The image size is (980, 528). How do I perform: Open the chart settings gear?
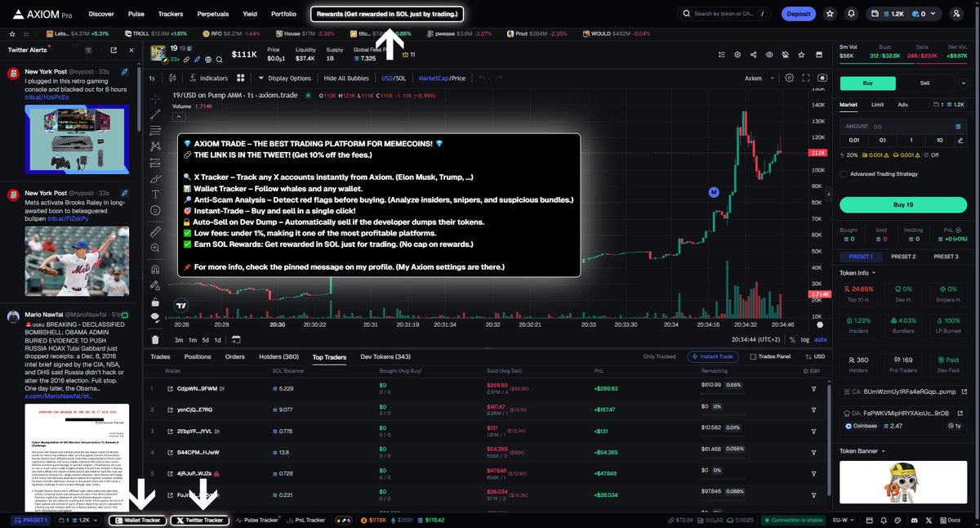point(789,78)
